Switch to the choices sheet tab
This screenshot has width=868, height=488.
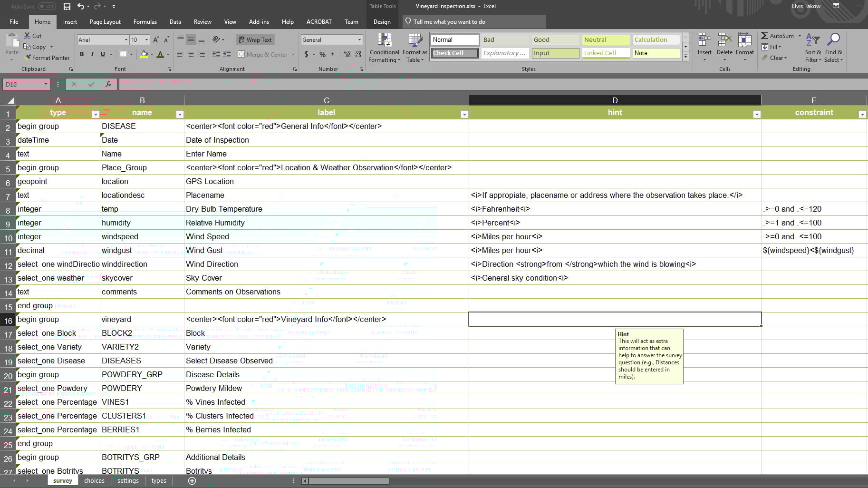(x=94, y=481)
